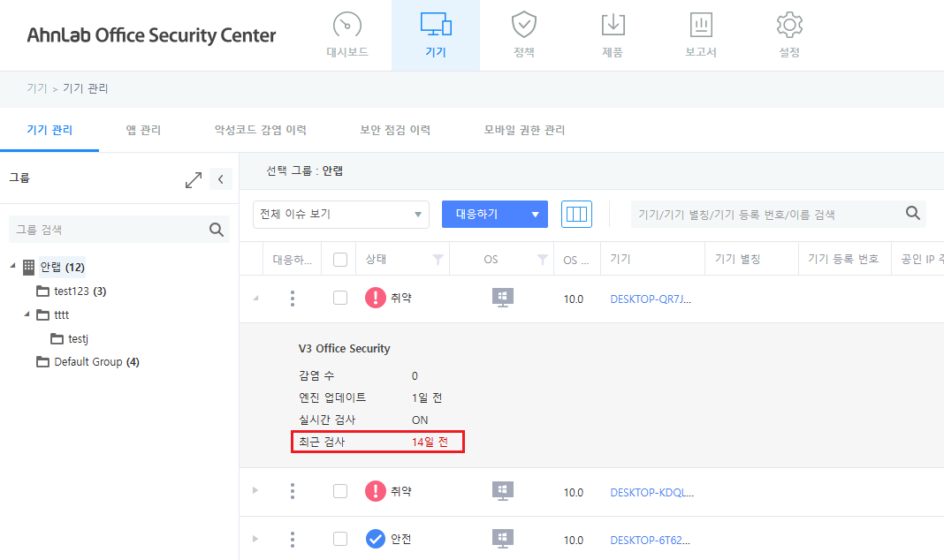Viewport: 944px width, 560px height.
Task: Click the 취약 warning icon for DESKTOP-KDQL
Action: (x=375, y=491)
